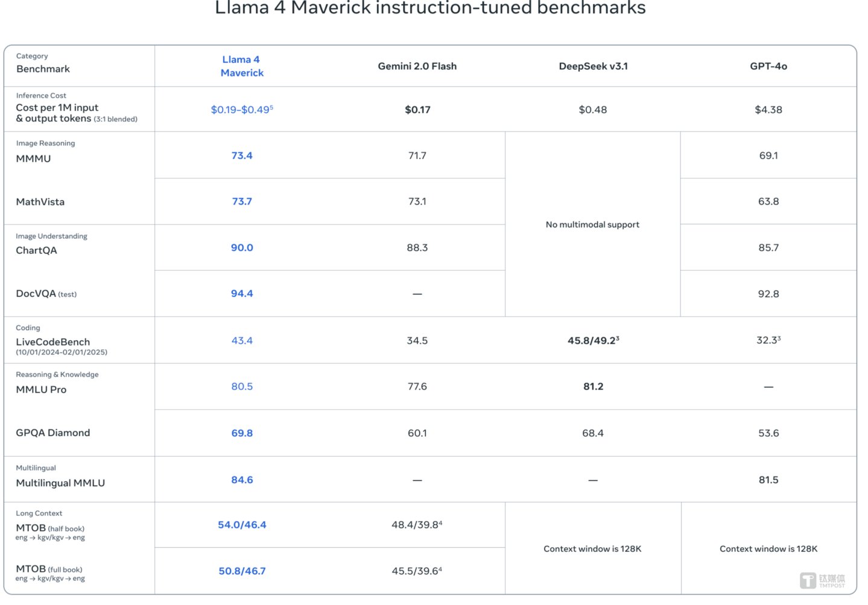Click the ChartQA score 90.0

(242, 248)
